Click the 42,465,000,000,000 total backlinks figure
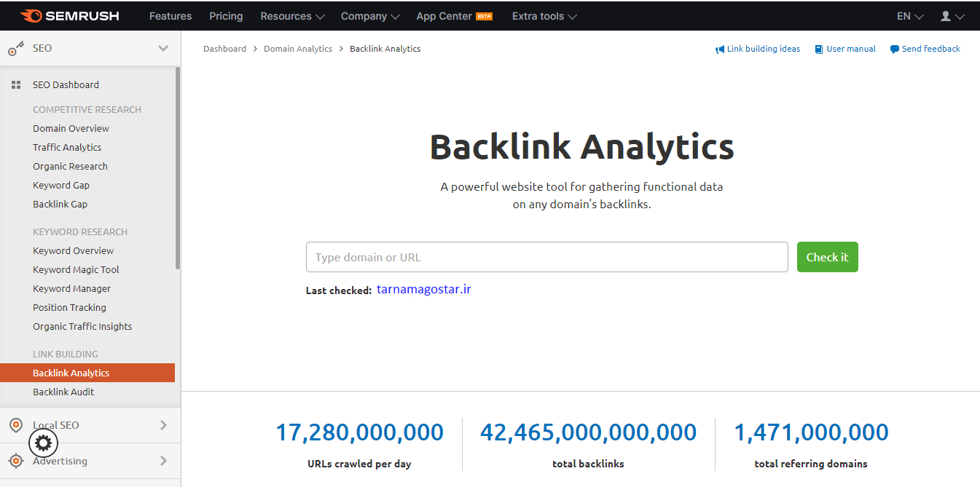 click(588, 432)
